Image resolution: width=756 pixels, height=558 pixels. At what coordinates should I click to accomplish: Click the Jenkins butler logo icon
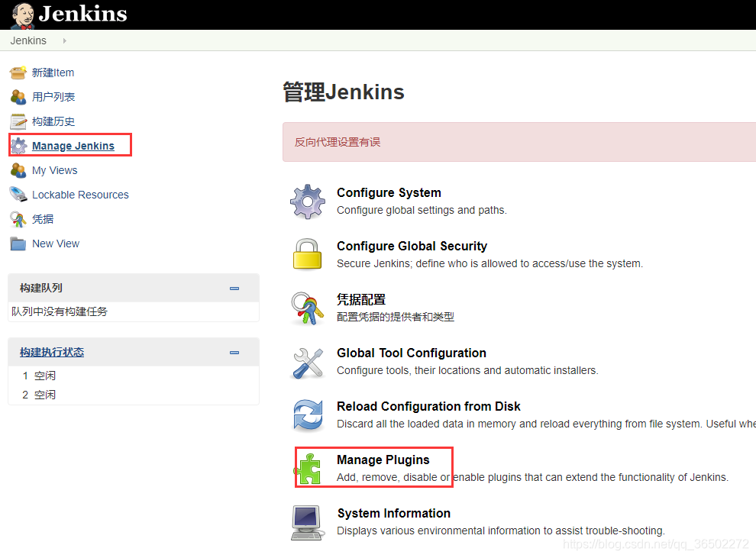pos(23,15)
